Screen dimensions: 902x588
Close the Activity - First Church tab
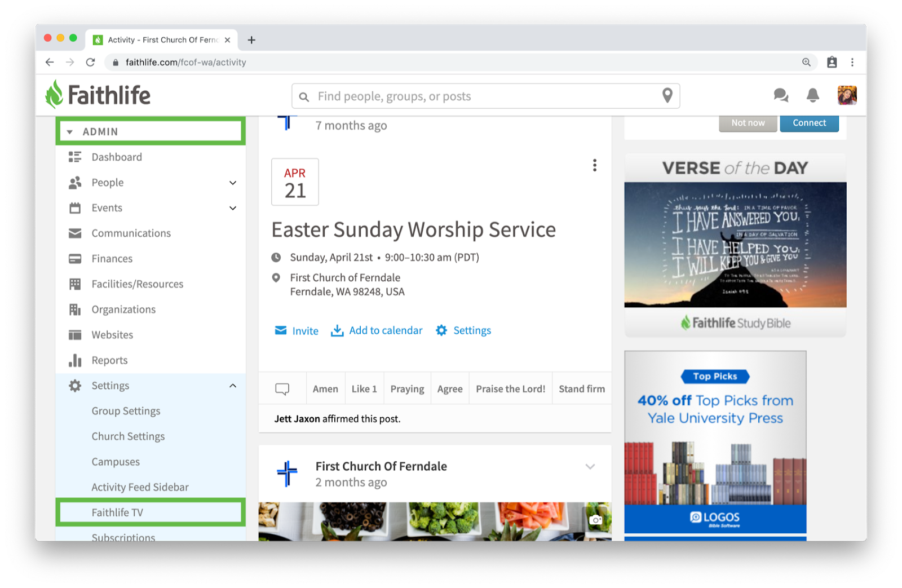(227, 40)
